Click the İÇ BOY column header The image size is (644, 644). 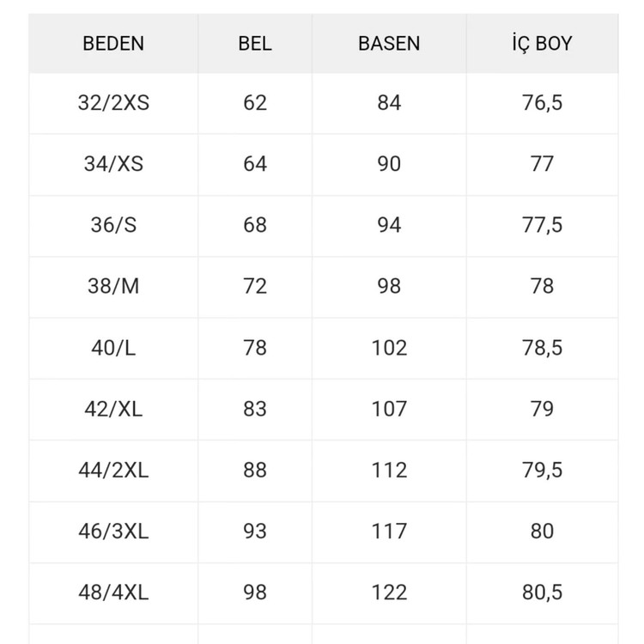[x=542, y=44]
